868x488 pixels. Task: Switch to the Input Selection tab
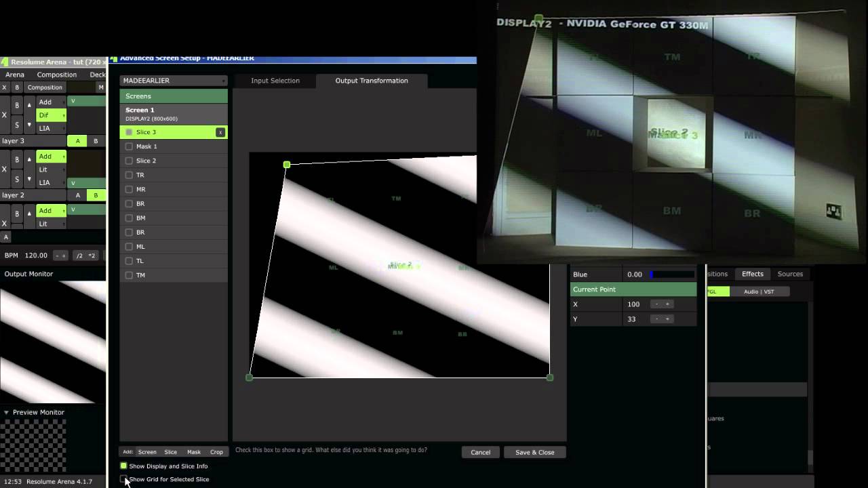coord(275,81)
